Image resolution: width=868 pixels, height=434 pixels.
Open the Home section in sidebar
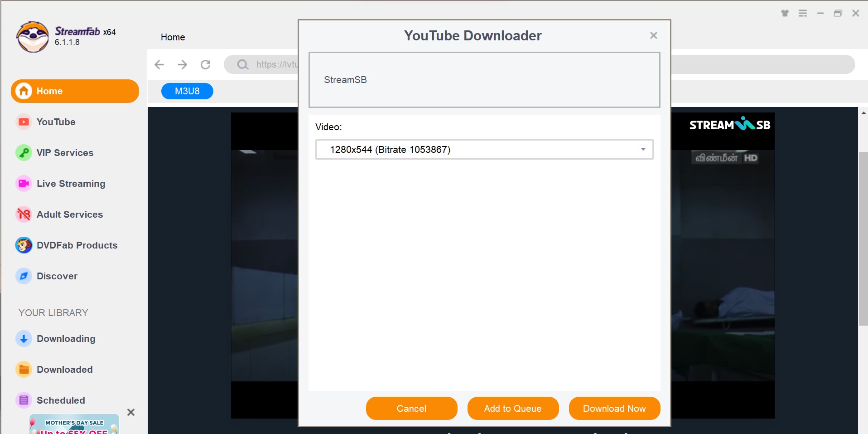coord(75,91)
